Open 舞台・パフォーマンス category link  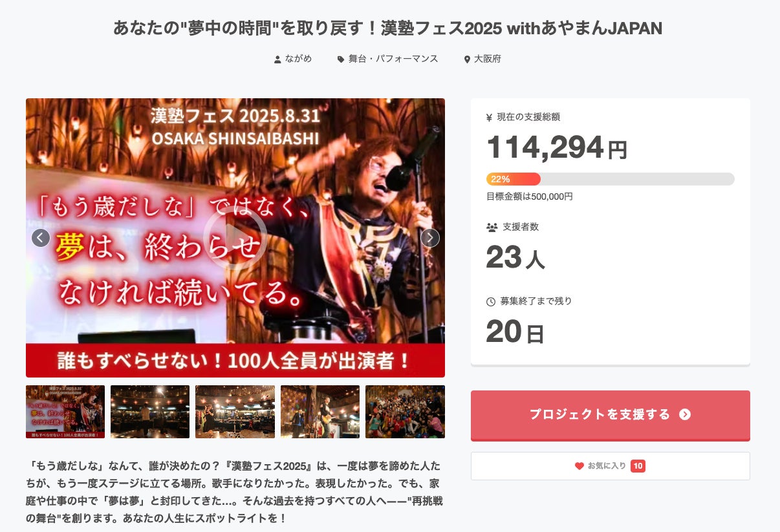[x=393, y=59]
